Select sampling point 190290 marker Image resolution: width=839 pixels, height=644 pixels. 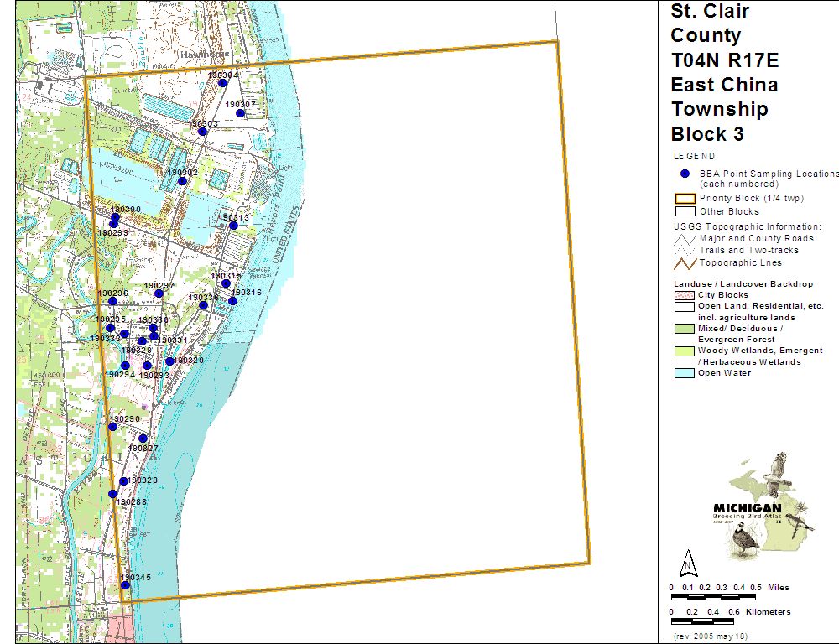(112, 427)
